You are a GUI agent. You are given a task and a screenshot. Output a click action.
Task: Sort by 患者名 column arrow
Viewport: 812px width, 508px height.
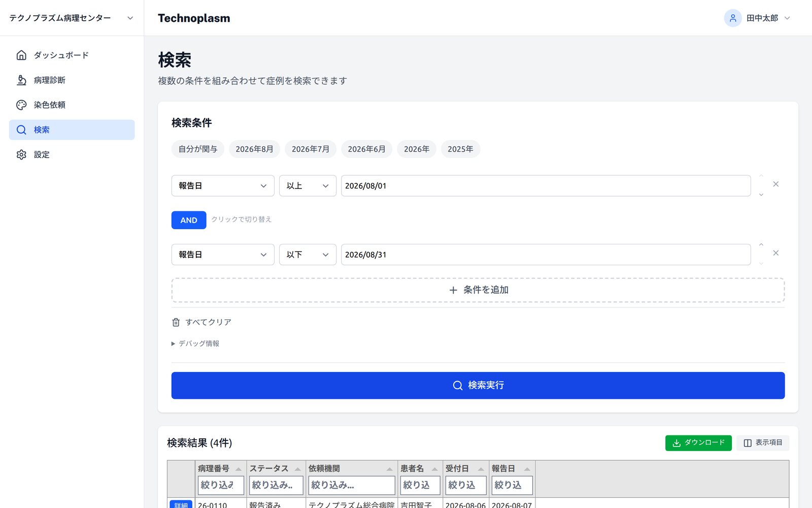(434, 469)
